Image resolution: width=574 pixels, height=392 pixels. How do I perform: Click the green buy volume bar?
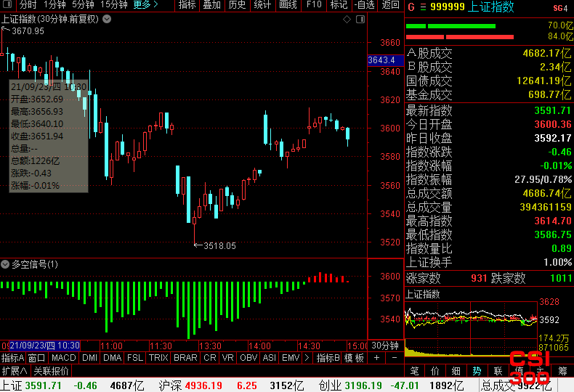450,26
